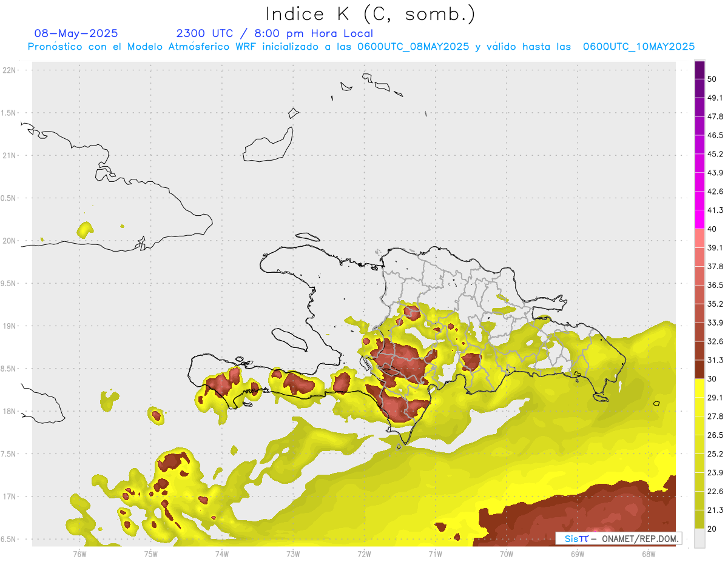Click the '71W' longitude label
The image size is (728, 562).
point(435,554)
